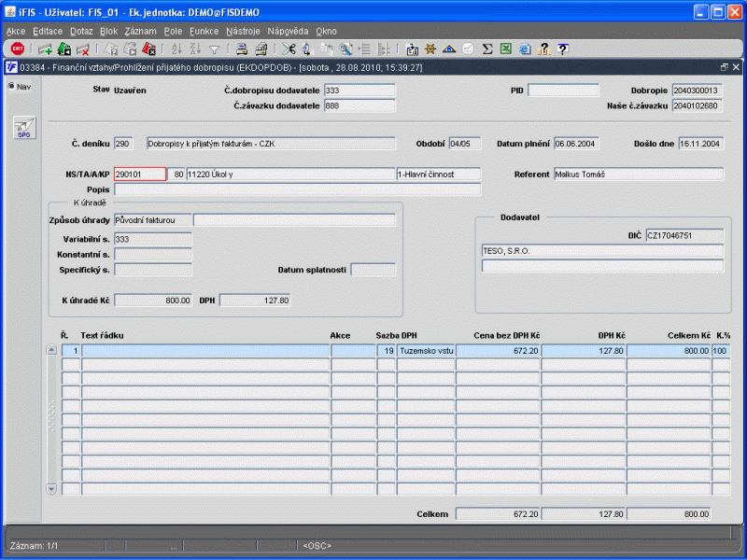This screenshot has width=747, height=560.
Task: Click the Č.dobropisu dodavatele field 333
Action: 359,91
